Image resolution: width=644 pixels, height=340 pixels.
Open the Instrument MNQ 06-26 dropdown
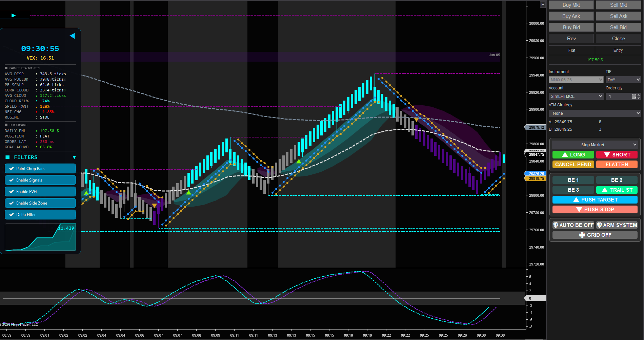[x=576, y=80]
